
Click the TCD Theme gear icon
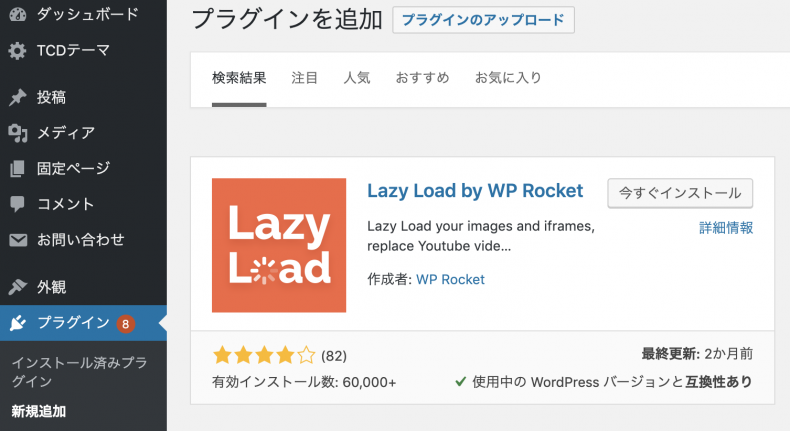pos(18,50)
